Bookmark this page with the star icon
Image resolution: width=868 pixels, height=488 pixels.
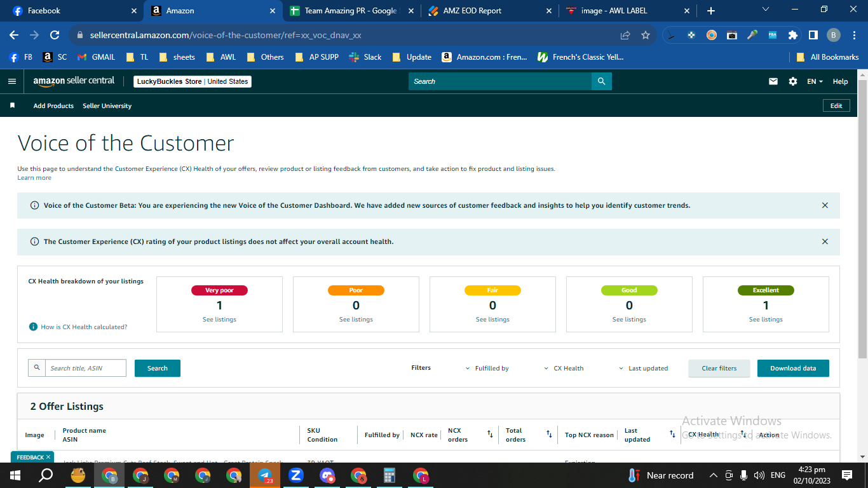(x=646, y=36)
